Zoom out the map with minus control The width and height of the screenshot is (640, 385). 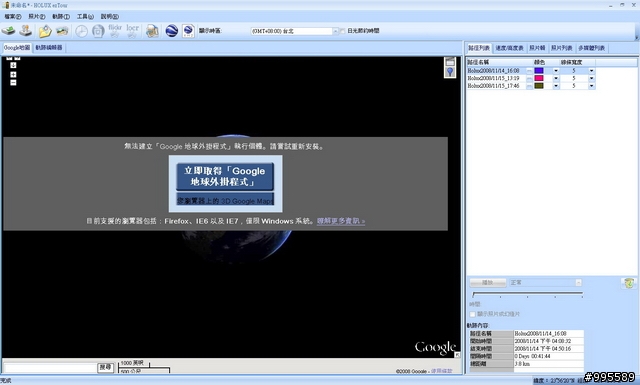click(x=13, y=82)
